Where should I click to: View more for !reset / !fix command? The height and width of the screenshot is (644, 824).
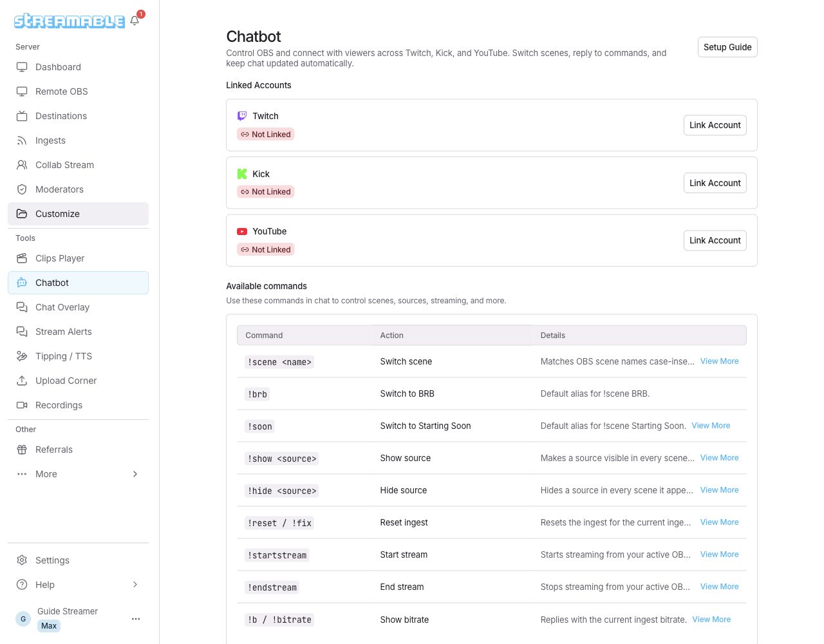point(720,522)
